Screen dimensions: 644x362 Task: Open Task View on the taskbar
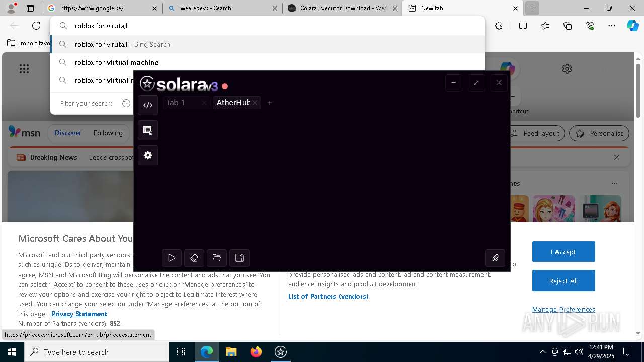(x=181, y=352)
